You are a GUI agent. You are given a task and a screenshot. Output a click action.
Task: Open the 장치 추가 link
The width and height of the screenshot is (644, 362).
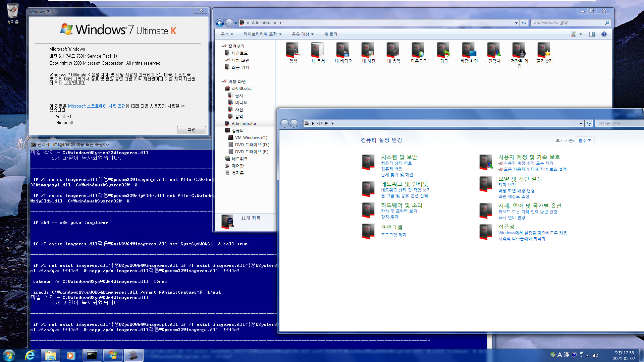[389, 217]
